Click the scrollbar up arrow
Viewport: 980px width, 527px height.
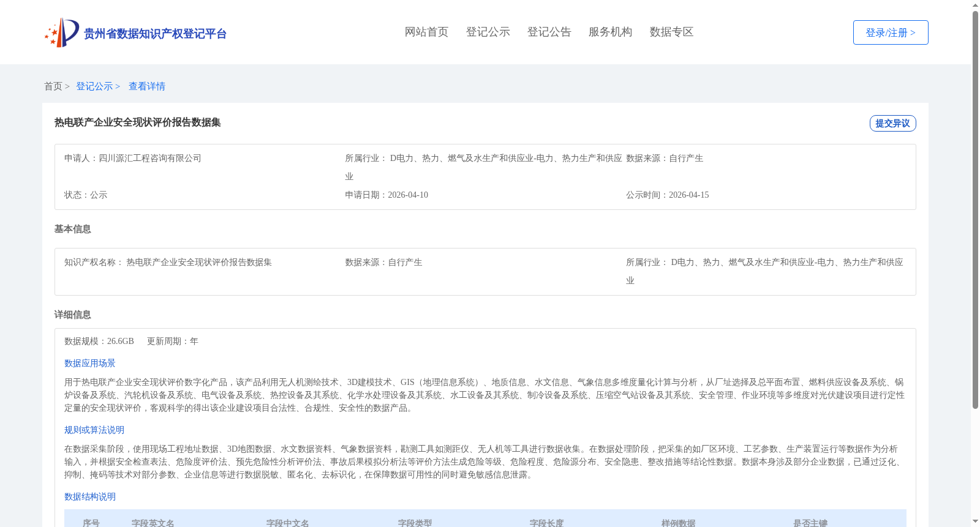click(x=975, y=5)
